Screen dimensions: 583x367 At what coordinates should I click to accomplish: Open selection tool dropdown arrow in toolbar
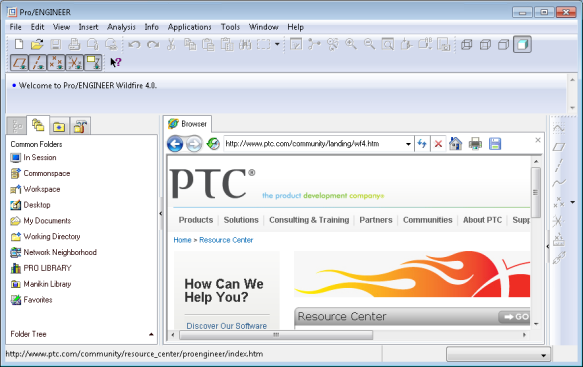click(x=277, y=44)
